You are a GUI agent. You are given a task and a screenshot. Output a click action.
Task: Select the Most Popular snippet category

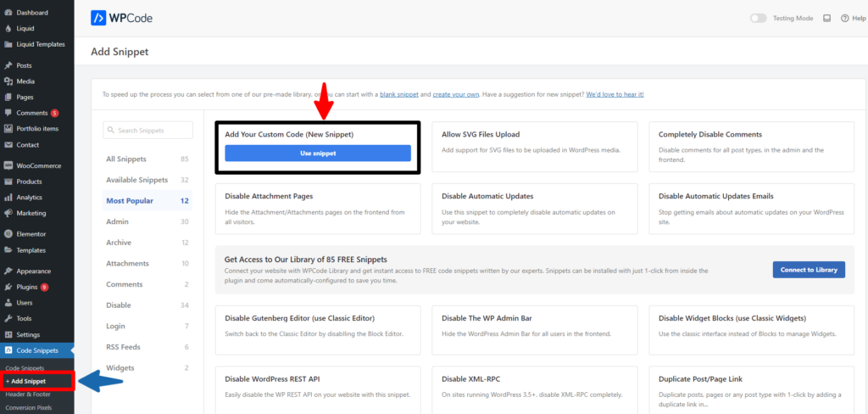130,201
